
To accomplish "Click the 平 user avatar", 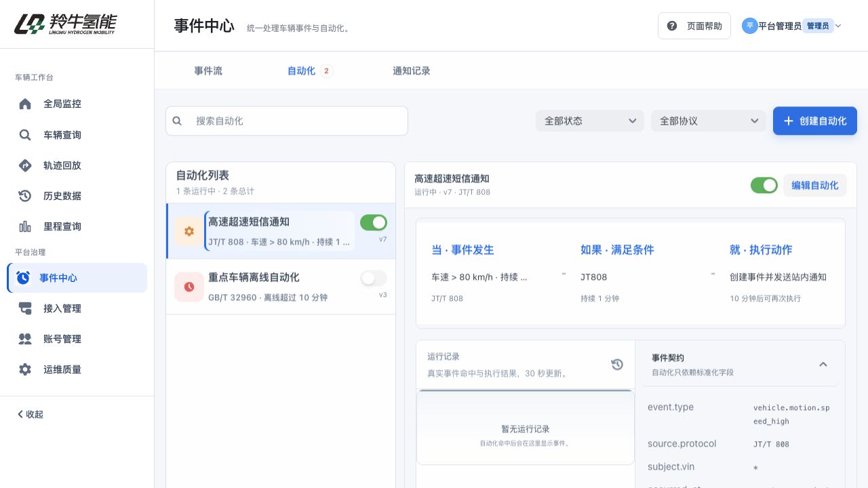I will click(749, 26).
